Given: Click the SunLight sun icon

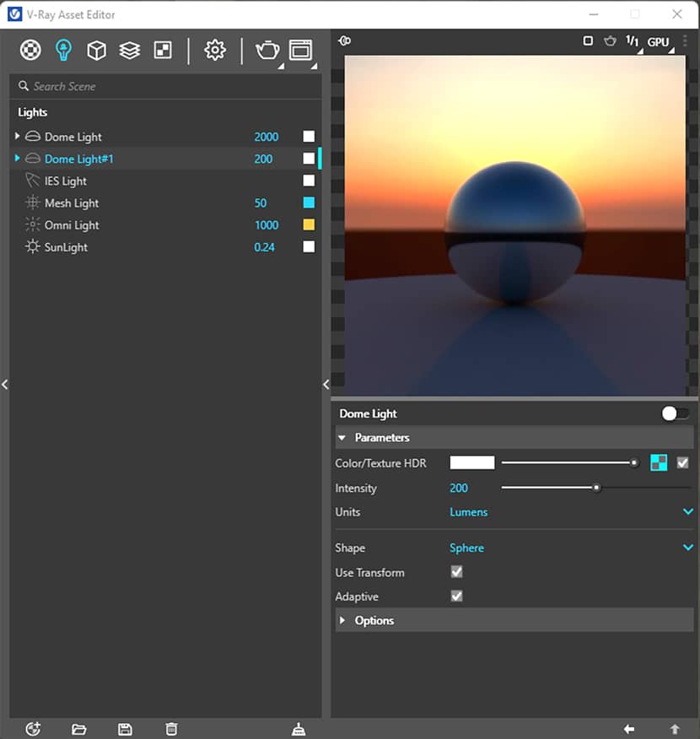Looking at the screenshot, I should (x=33, y=247).
